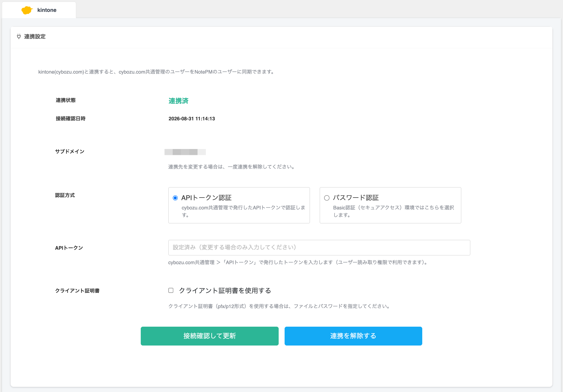Click the plug icon beside 連携設定
Viewport: 563px width, 392px height.
[x=19, y=36]
